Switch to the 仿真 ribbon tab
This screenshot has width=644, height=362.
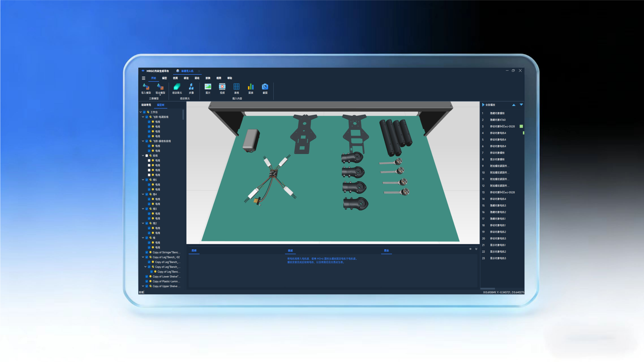(175, 78)
